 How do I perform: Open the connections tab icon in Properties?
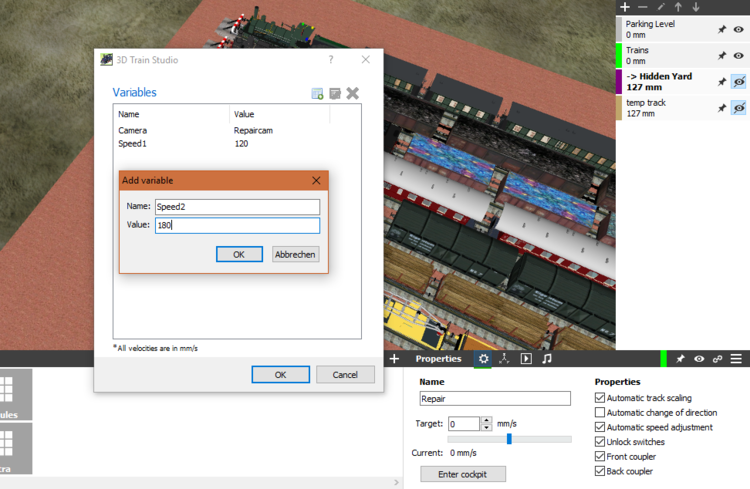pos(504,359)
